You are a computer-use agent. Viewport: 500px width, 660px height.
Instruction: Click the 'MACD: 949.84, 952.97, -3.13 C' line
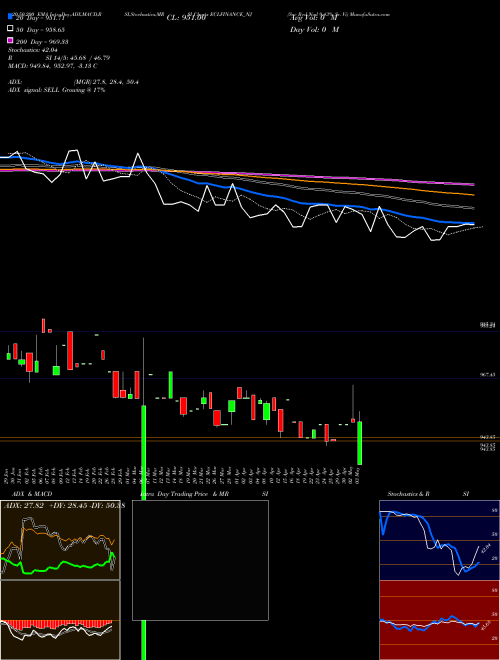53,66
